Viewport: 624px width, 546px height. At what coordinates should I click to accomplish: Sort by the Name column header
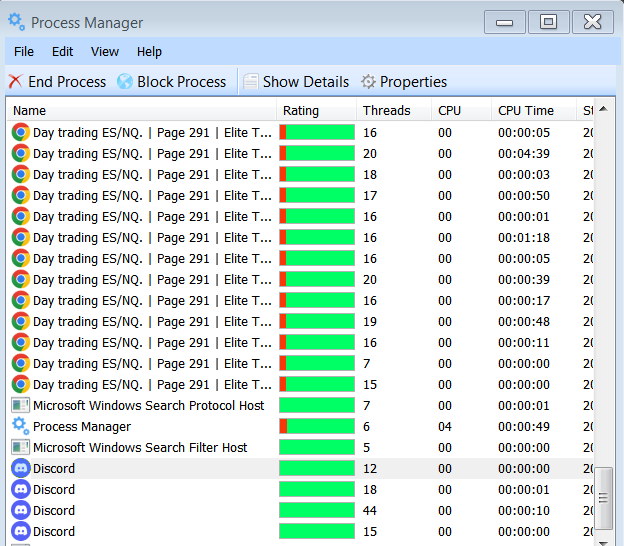[141, 110]
